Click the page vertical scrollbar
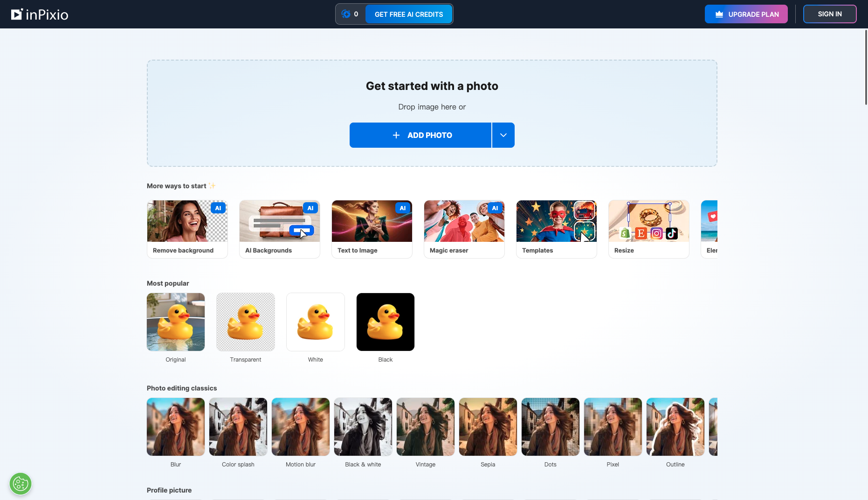868x500 pixels. pos(866,68)
